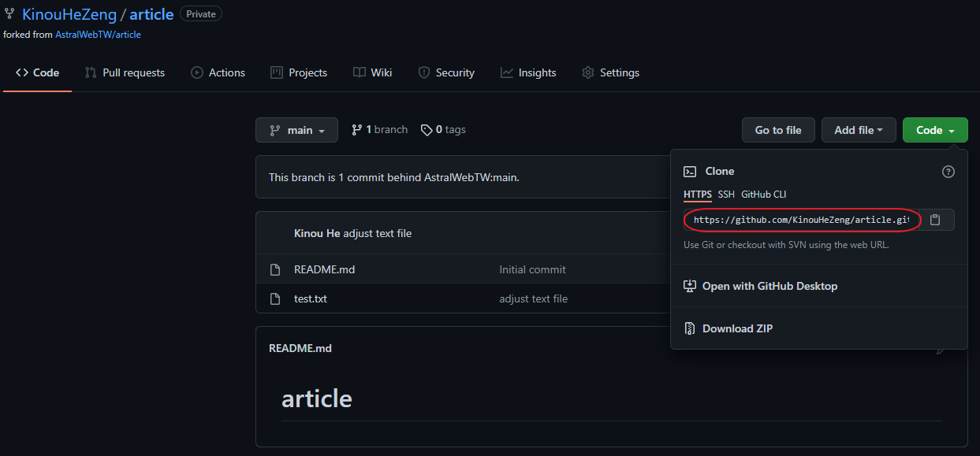Expand the main branch dropdown
The height and width of the screenshot is (456, 980).
click(x=296, y=130)
